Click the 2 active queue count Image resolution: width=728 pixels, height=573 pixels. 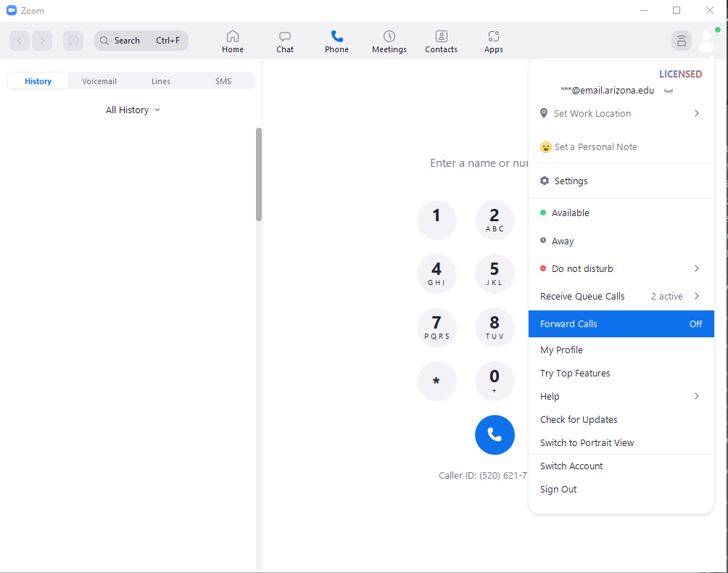click(666, 296)
